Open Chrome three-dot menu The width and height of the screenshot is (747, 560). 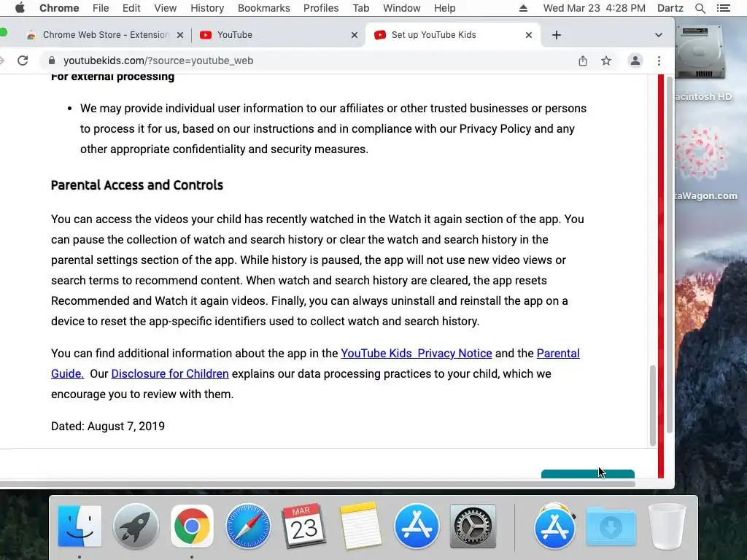coord(659,61)
